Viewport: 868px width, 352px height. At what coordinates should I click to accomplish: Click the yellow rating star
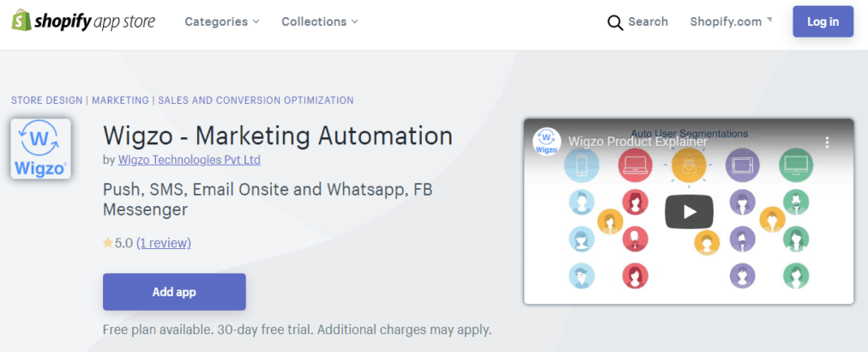coord(107,243)
